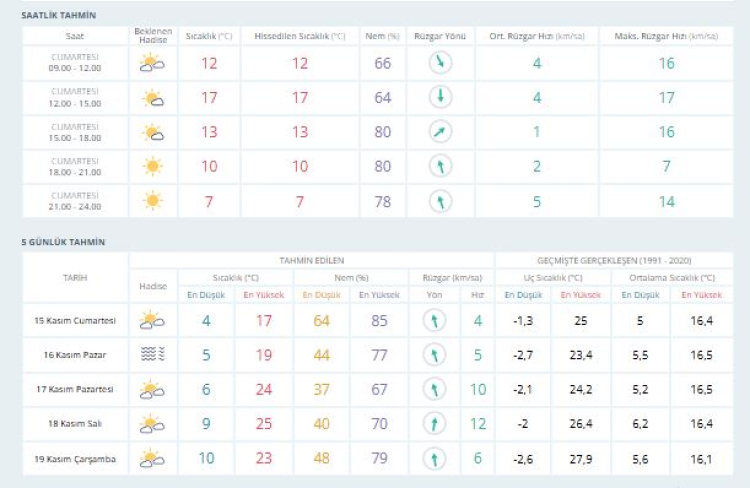Click the weather icon for 17 Kasım Pazartesi
750x488 pixels.
152,389
